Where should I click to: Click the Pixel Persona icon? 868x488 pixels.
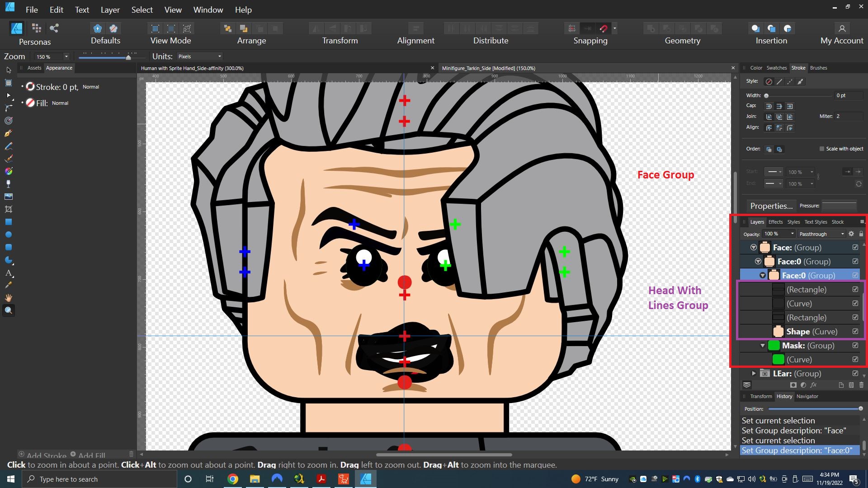(x=37, y=28)
